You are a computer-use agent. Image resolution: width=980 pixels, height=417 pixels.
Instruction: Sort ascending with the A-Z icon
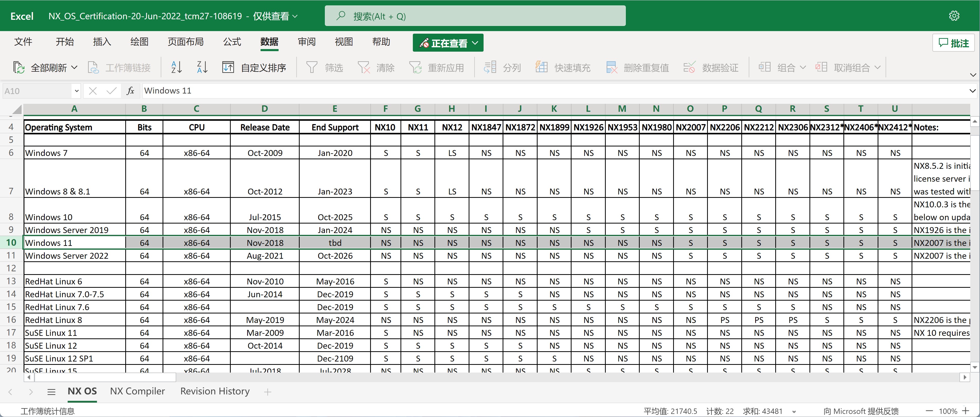pyautogui.click(x=176, y=67)
